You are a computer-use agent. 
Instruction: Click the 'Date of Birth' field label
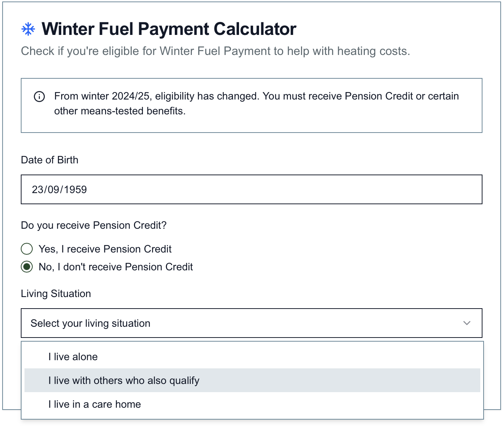tap(50, 160)
